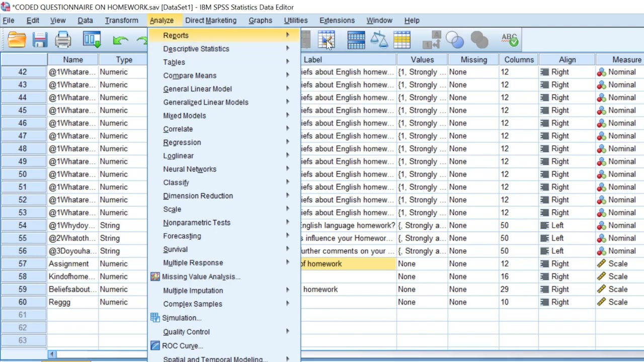Viewport: 644px width, 362px height.
Task: Click the Scale ruler icon in row 60
Action: click(x=601, y=302)
